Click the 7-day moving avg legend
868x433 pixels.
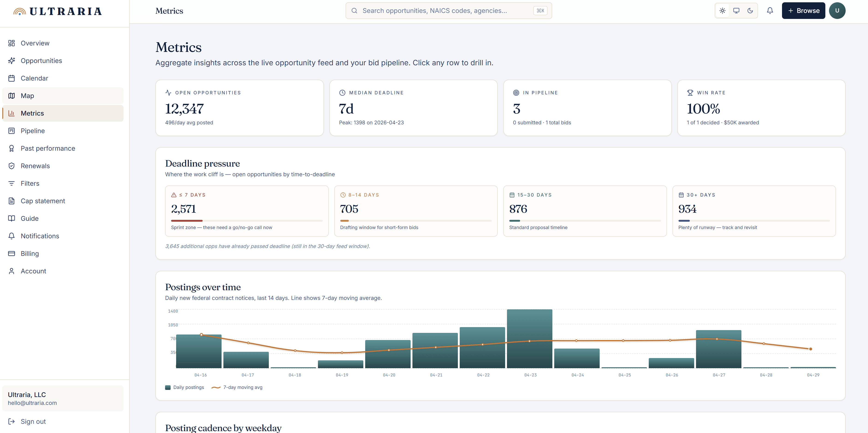point(237,388)
